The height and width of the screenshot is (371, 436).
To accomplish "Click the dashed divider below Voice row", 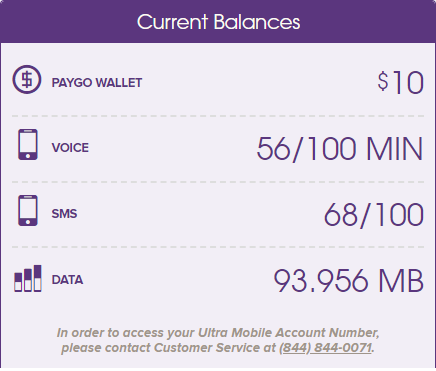I will click(218, 182).
